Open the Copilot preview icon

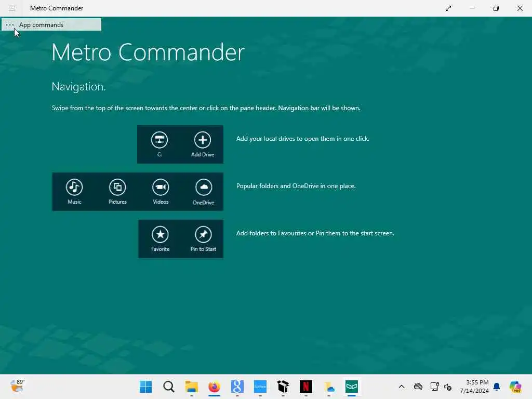515,387
